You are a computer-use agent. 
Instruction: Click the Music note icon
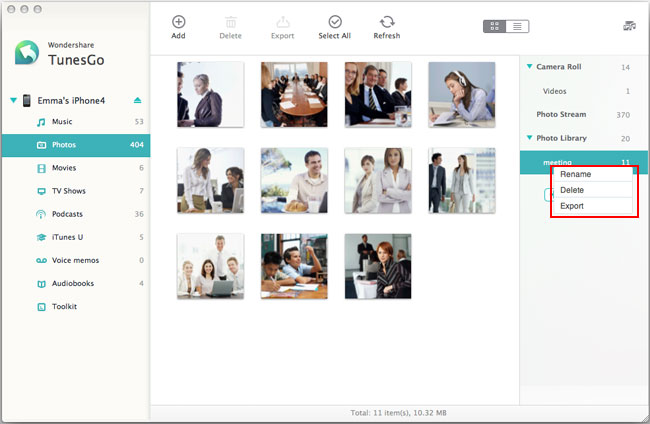tap(41, 122)
